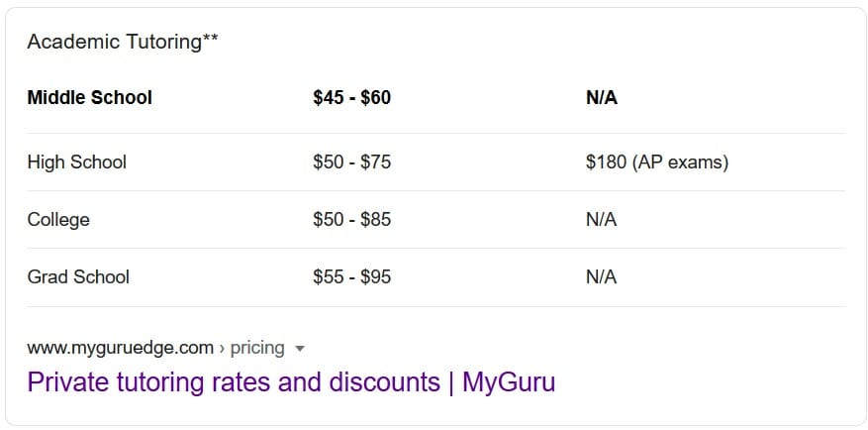
Task: Click N/A in the College row
Action: click(x=601, y=220)
